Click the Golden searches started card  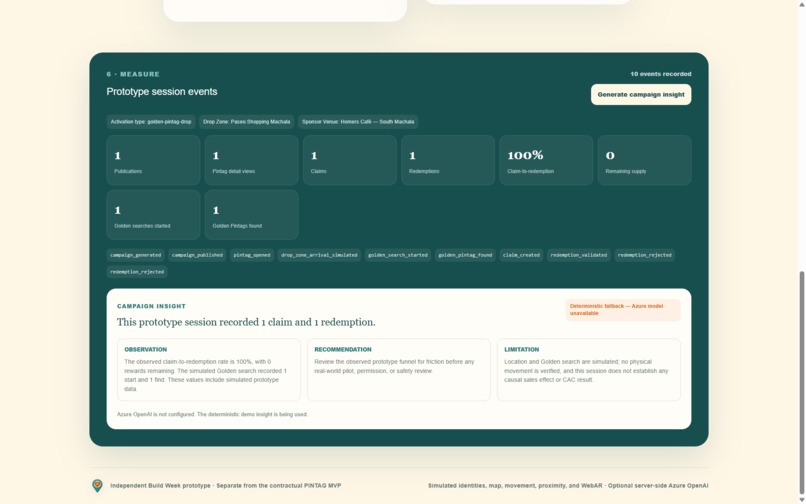(153, 214)
